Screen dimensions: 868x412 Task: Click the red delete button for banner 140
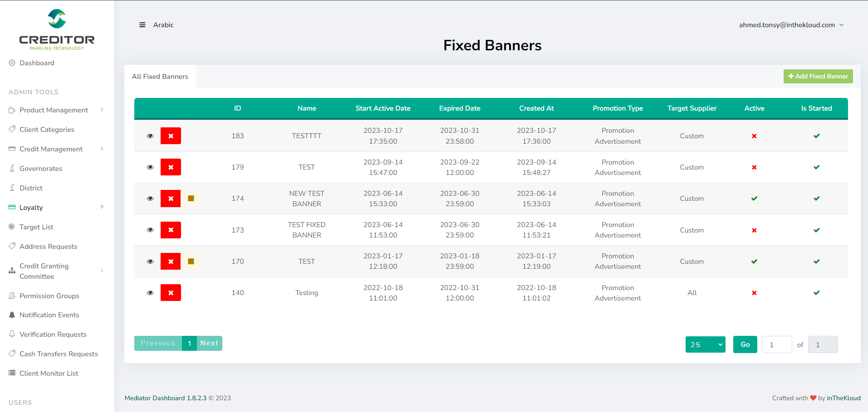171,293
